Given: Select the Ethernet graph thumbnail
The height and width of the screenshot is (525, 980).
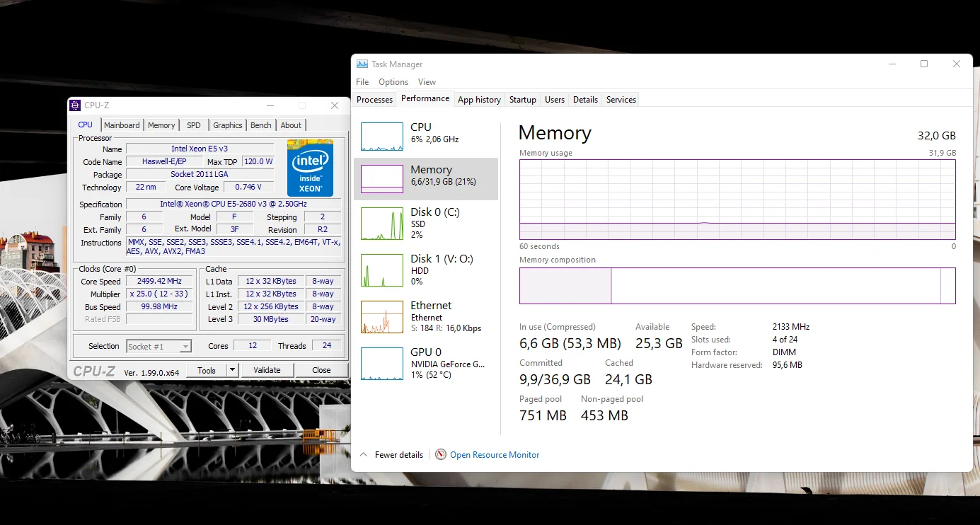Looking at the screenshot, I should click(x=382, y=317).
